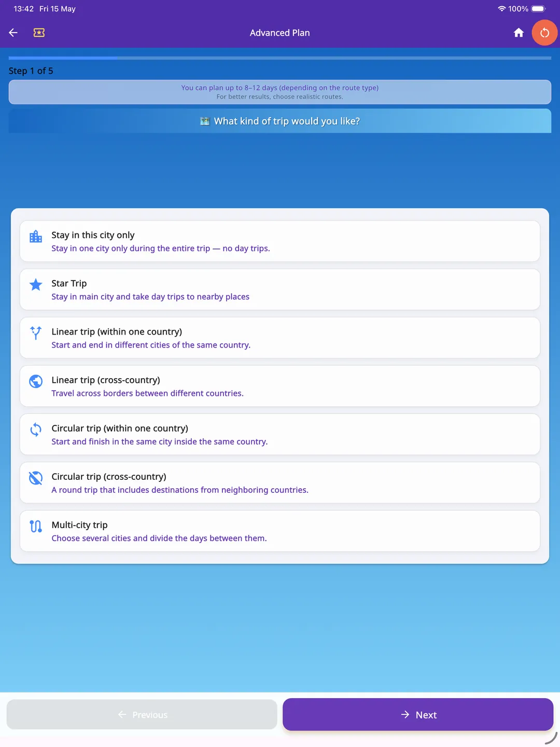The width and height of the screenshot is (560, 747).
Task: Click the city building icon
Action: pyautogui.click(x=36, y=237)
